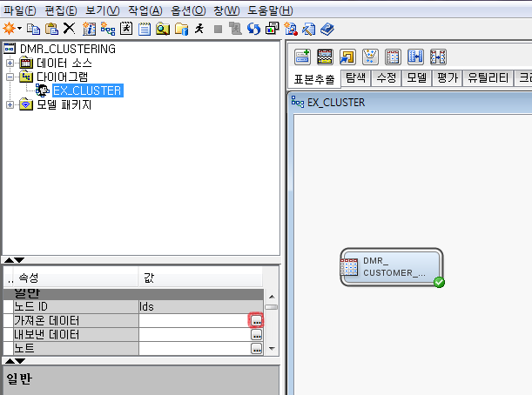The height and width of the screenshot is (395, 532).
Task: Click the Copy toolbar icon
Action: [x=34, y=29]
